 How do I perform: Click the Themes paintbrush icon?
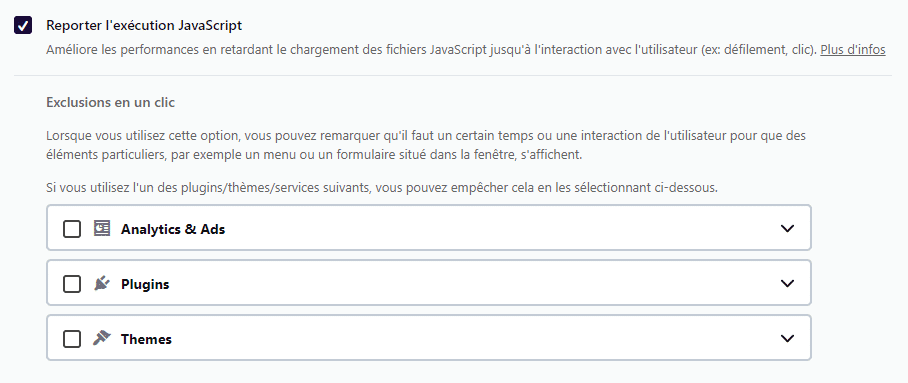coord(102,338)
